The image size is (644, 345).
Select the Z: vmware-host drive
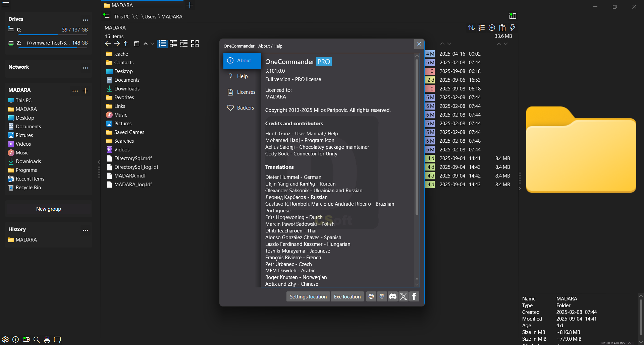48,43
